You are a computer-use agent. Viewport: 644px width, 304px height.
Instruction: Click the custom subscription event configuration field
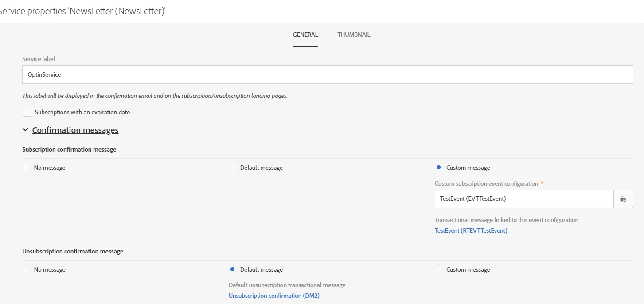(524, 199)
